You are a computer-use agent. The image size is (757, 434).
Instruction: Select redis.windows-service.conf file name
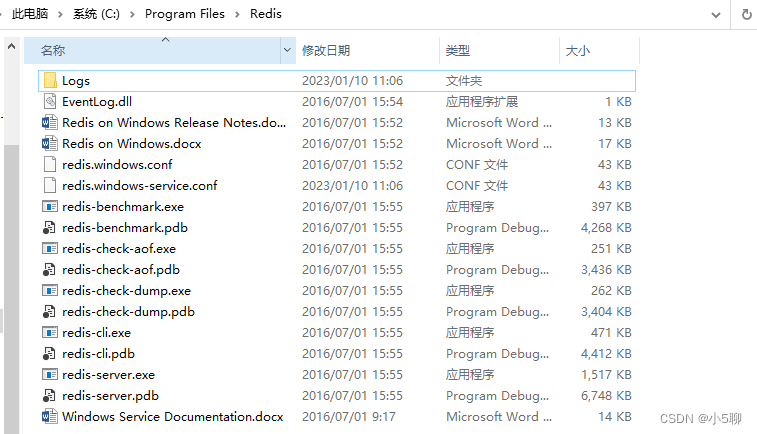[x=139, y=185]
